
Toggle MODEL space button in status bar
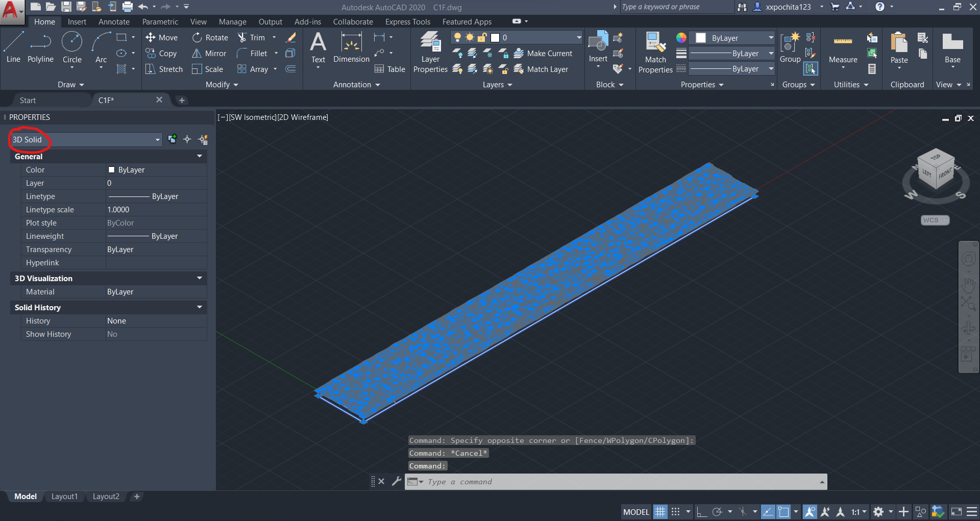[636, 511]
